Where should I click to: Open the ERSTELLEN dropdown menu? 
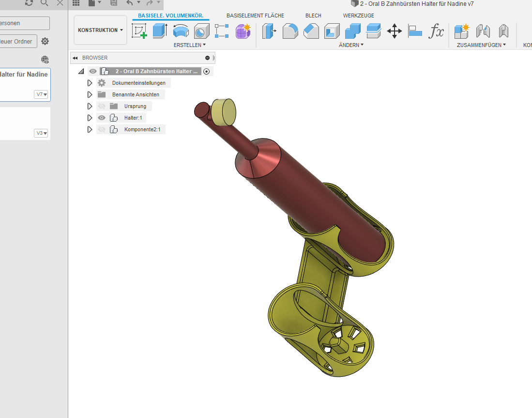pyautogui.click(x=190, y=45)
